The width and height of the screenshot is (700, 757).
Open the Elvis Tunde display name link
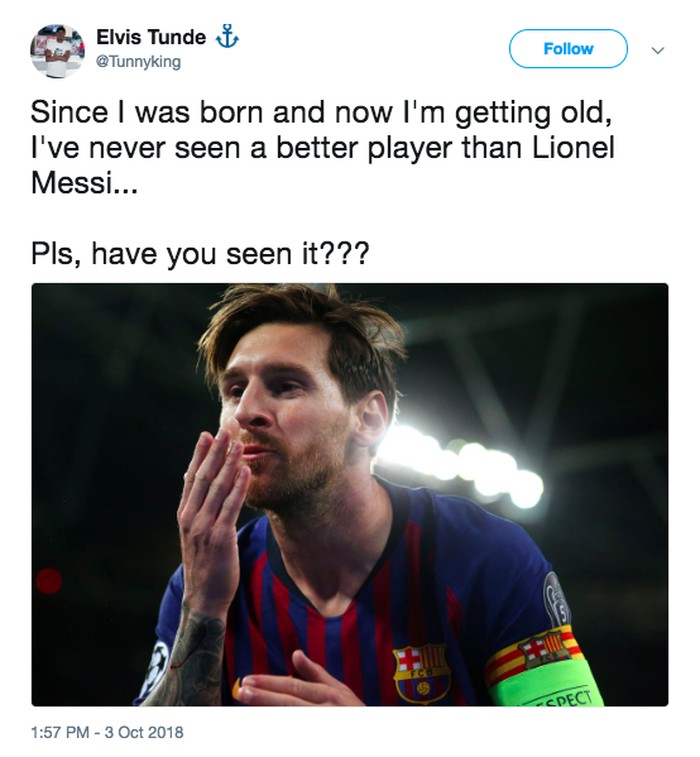pyautogui.click(x=151, y=38)
